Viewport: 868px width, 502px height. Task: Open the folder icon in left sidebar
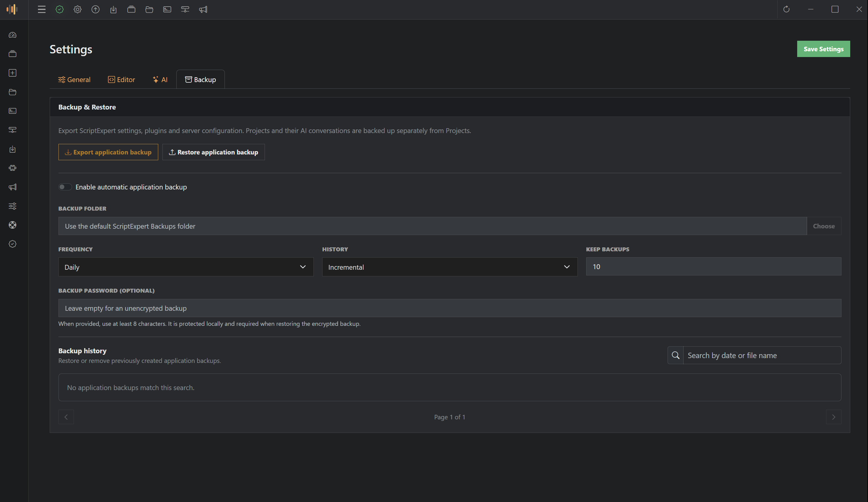pyautogui.click(x=13, y=92)
